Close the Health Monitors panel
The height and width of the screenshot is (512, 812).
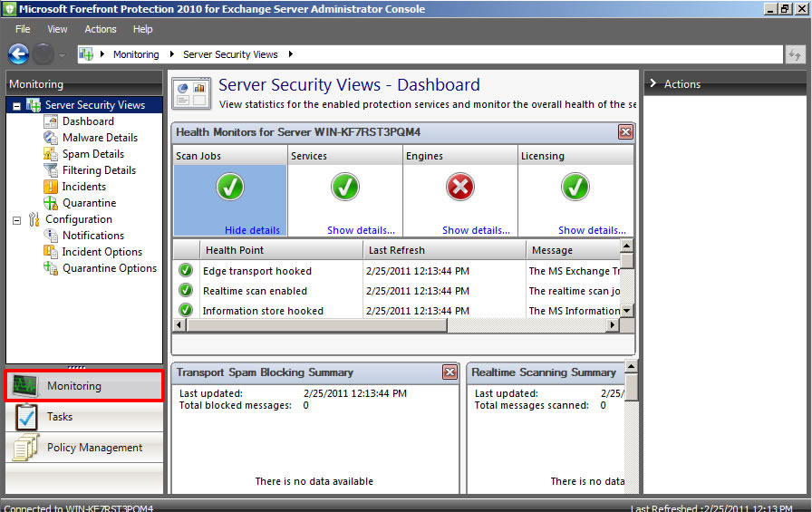pyautogui.click(x=625, y=132)
